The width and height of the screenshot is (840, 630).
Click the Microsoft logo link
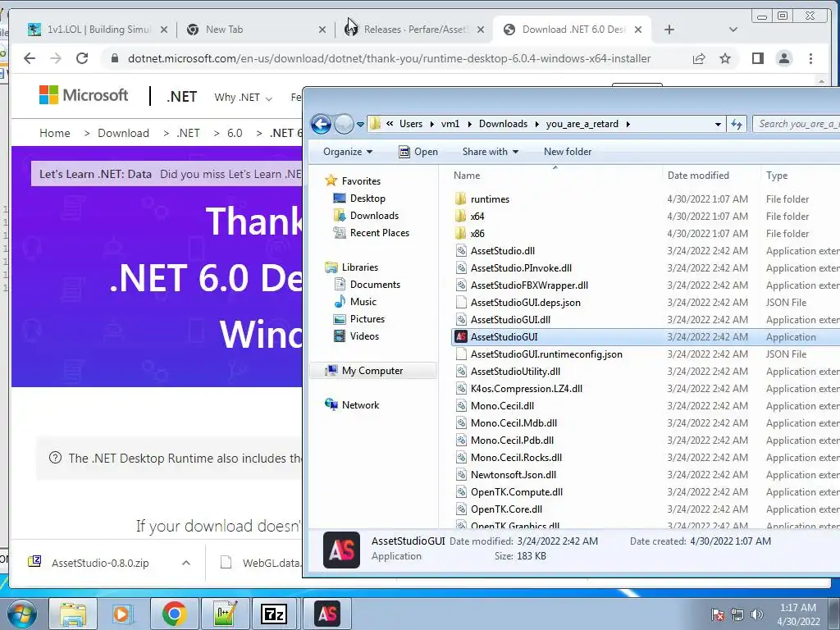pos(84,95)
